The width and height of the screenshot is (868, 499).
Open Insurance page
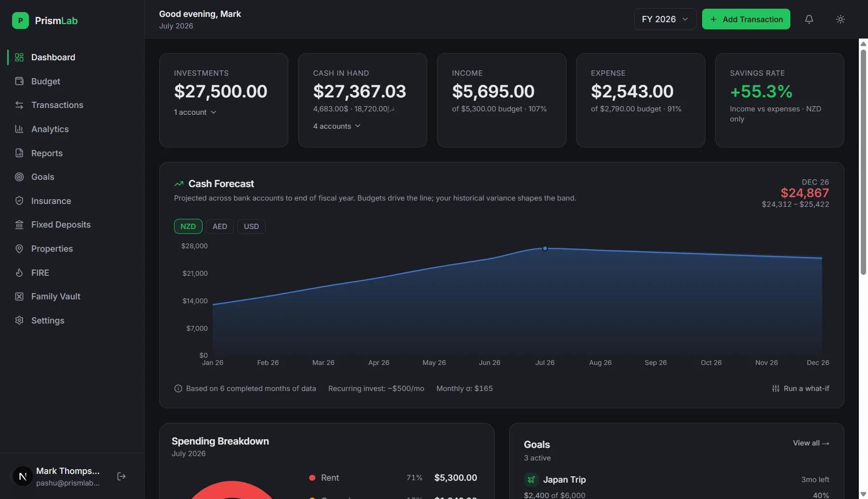(72, 201)
